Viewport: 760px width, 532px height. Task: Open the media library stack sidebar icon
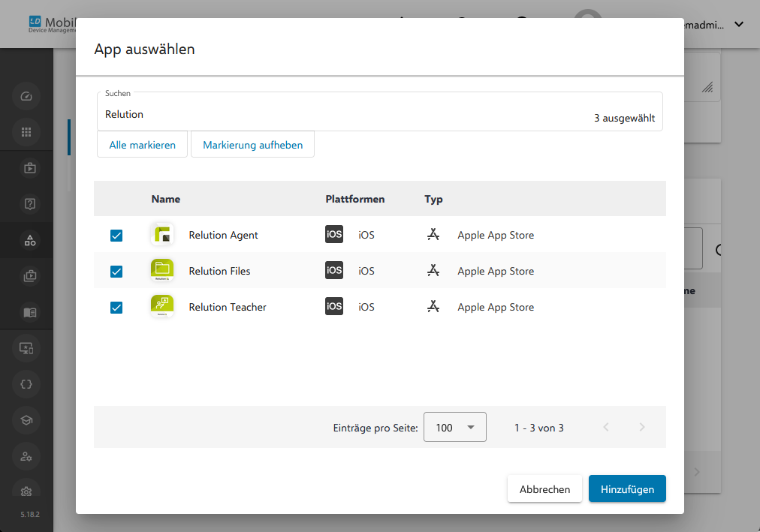(x=29, y=276)
